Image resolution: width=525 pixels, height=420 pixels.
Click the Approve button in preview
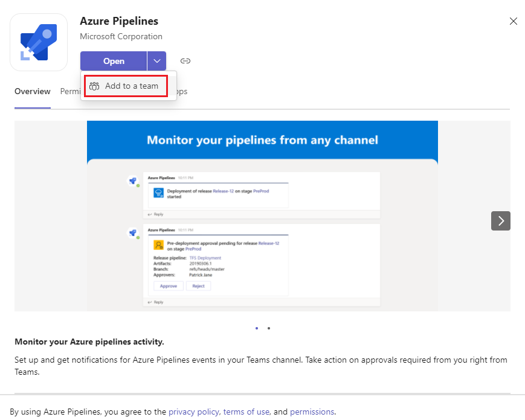point(169,286)
